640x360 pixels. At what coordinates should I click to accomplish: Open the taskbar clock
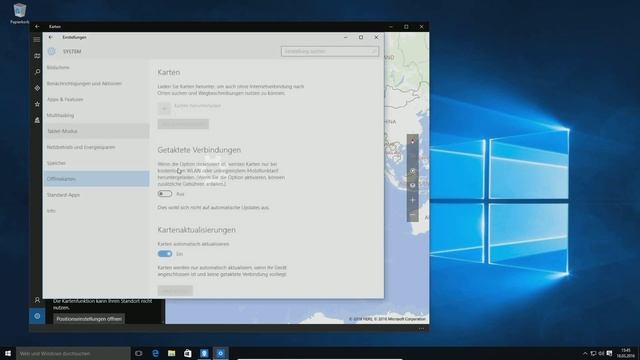(625, 353)
